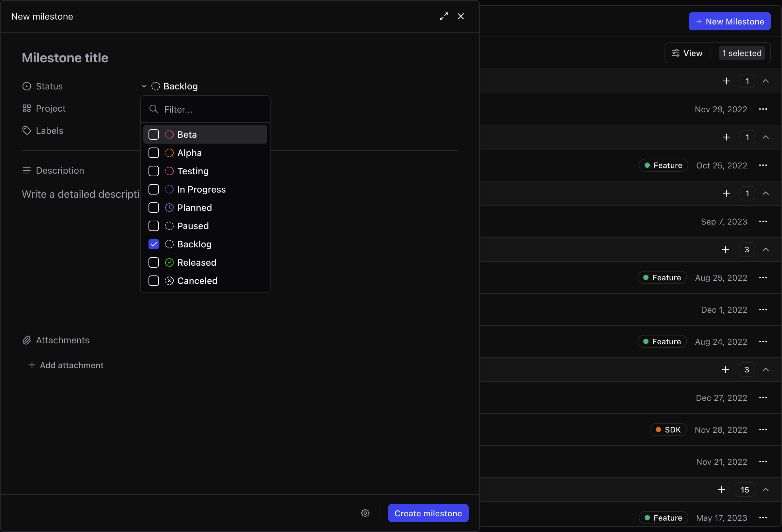Check the Alpha status checkbox
Screen dimensions: 782x532
(x=153, y=153)
